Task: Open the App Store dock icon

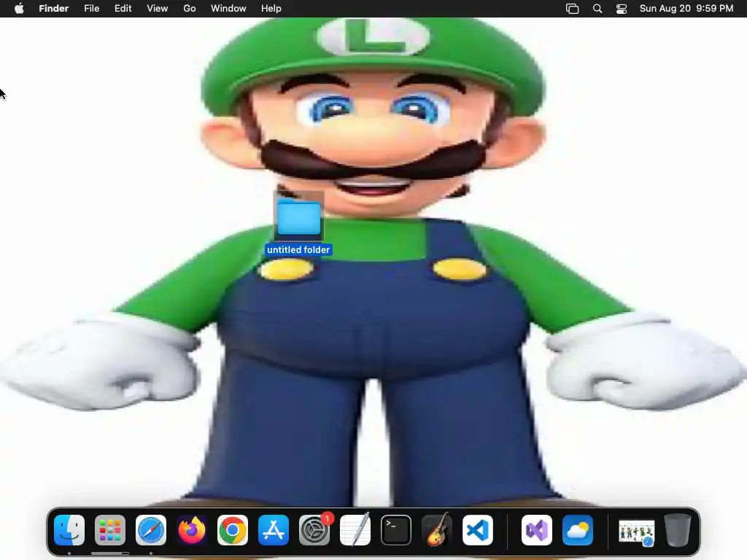Action: coord(274,530)
